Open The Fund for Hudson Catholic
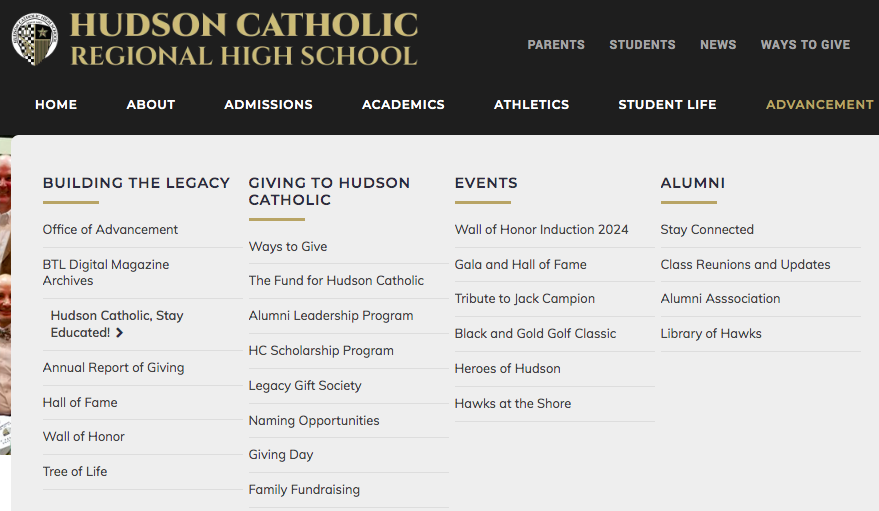This screenshot has height=511, width=879. click(x=336, y=281)
